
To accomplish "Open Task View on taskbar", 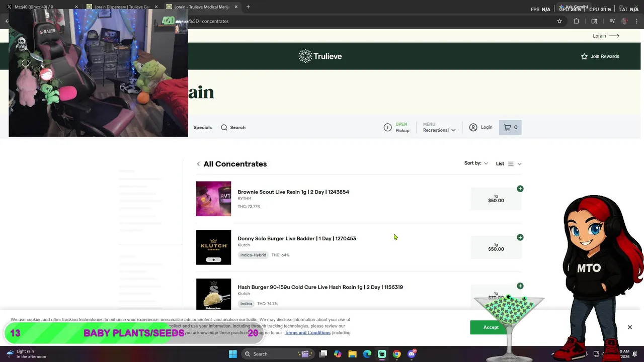I will [x=323, y=354].
